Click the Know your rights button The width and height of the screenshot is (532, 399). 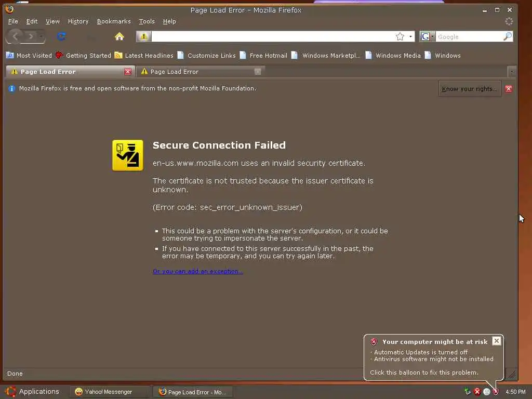(x=470, y=89)
